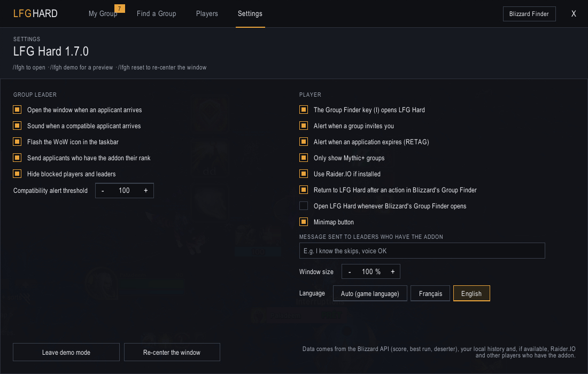Image resolution: width=588 pixels, height=374 pixels.
Task: Click the 'LFG Hard 1.7.0' heading
Action: point(51,51)
